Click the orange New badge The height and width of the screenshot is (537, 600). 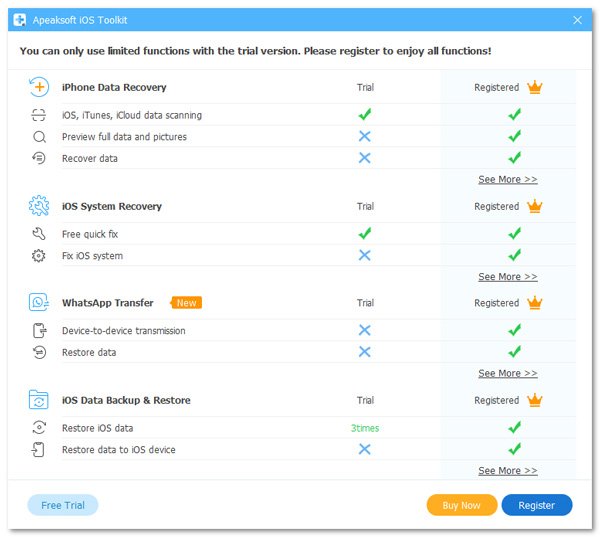coord(186,302)
